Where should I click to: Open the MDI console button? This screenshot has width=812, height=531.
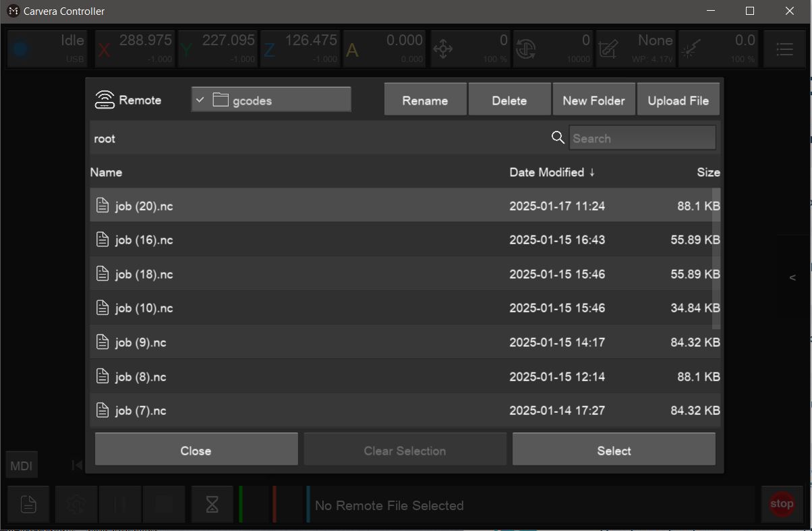point(21,466)
